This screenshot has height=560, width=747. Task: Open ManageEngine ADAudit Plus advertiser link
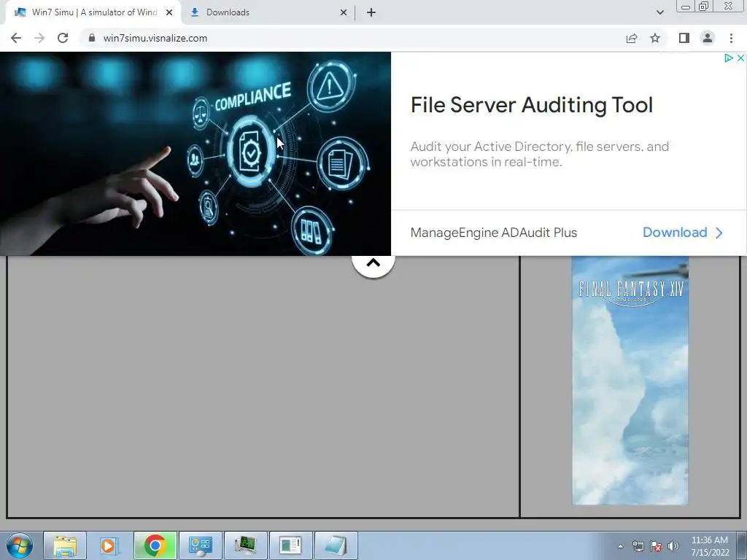point(494,233)
